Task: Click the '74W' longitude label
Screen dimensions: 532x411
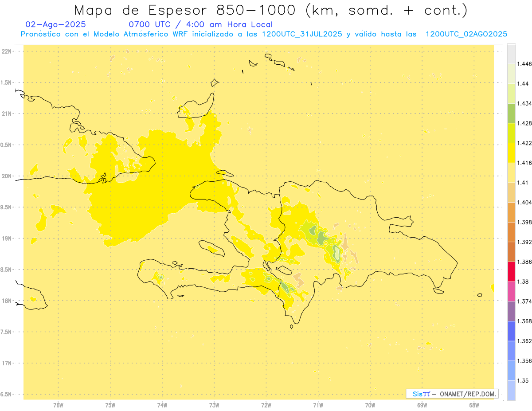Action: point(162,405)
